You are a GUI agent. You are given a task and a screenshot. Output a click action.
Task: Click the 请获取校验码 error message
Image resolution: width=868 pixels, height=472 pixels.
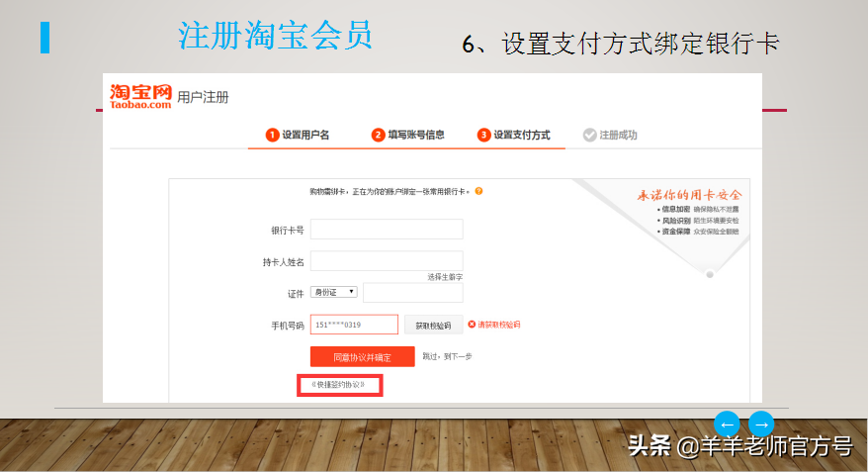499,325
